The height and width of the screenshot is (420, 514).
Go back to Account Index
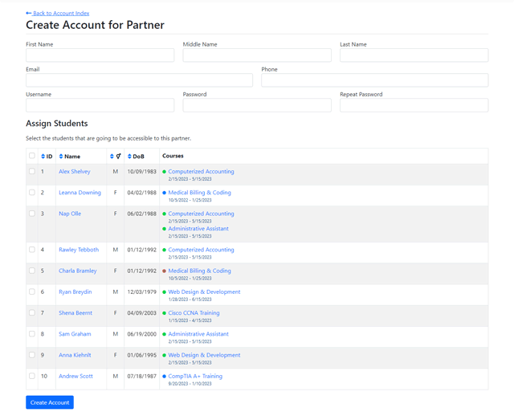57,13
